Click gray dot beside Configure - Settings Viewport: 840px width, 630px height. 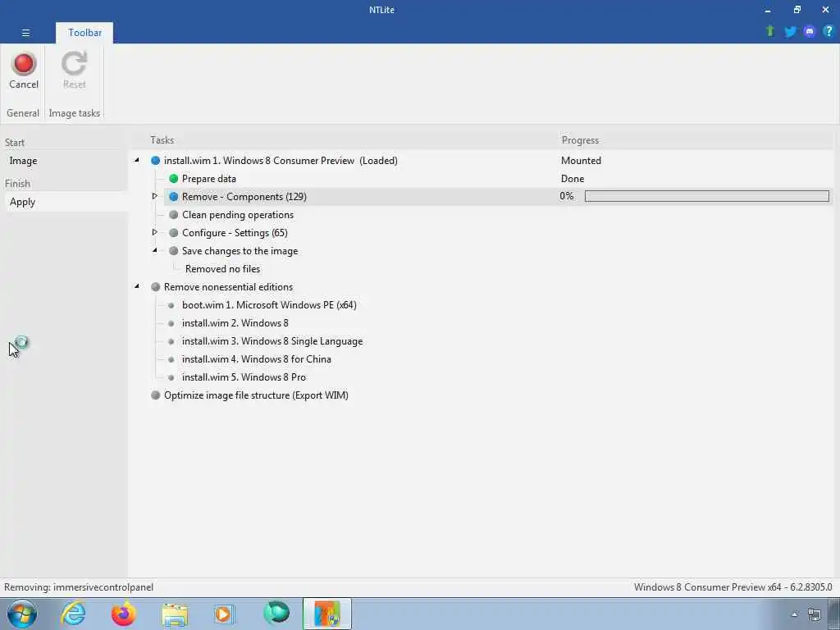click(174, 232)
